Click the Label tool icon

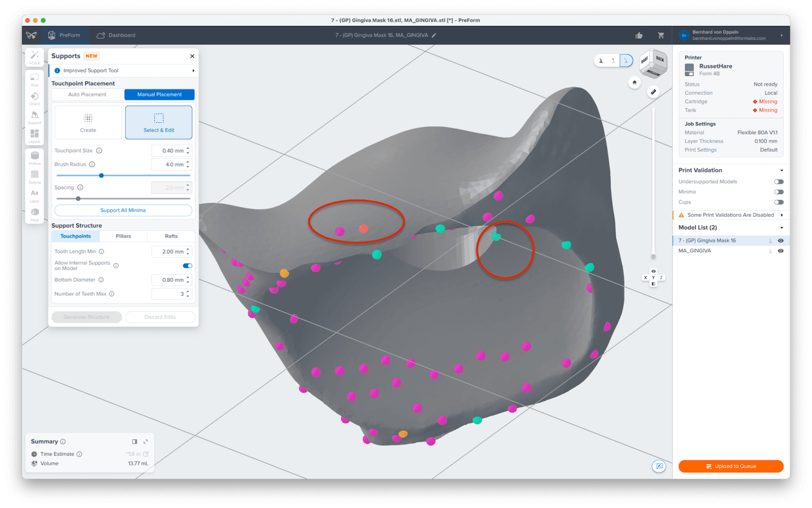[35, 194]
